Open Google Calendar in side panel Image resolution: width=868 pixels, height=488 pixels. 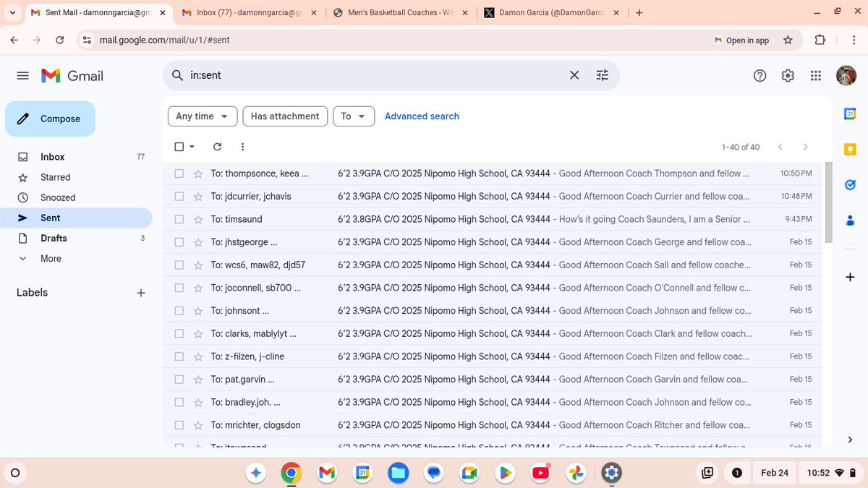click(850, 114)
